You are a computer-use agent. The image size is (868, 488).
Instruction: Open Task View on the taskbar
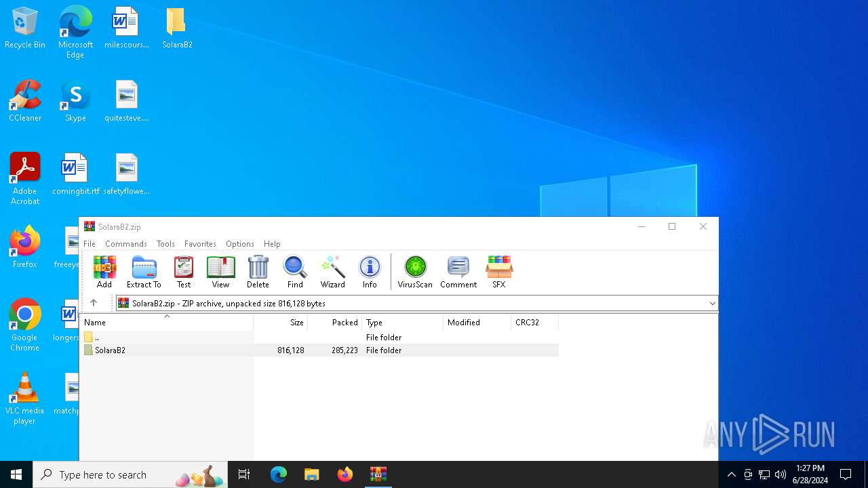[244, 474]
